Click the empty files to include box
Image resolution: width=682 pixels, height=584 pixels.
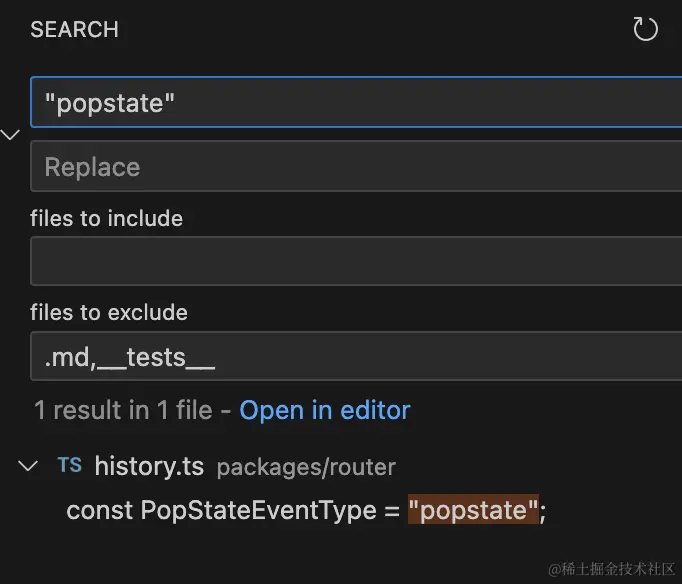pos(356,261)
